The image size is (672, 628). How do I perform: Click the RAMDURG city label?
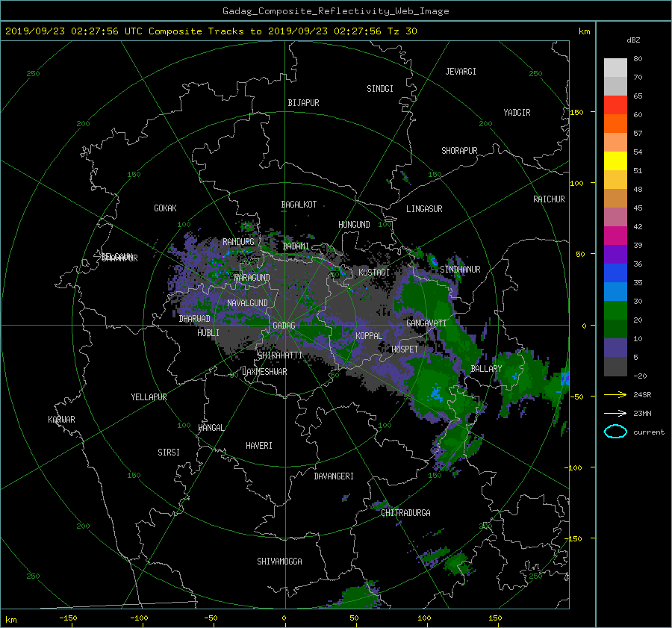click(238, 242)
